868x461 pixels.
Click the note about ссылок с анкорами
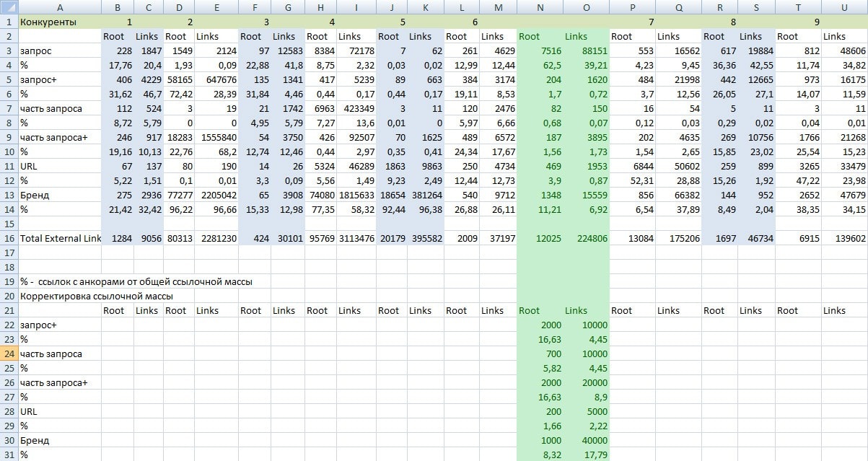[136, 281]
